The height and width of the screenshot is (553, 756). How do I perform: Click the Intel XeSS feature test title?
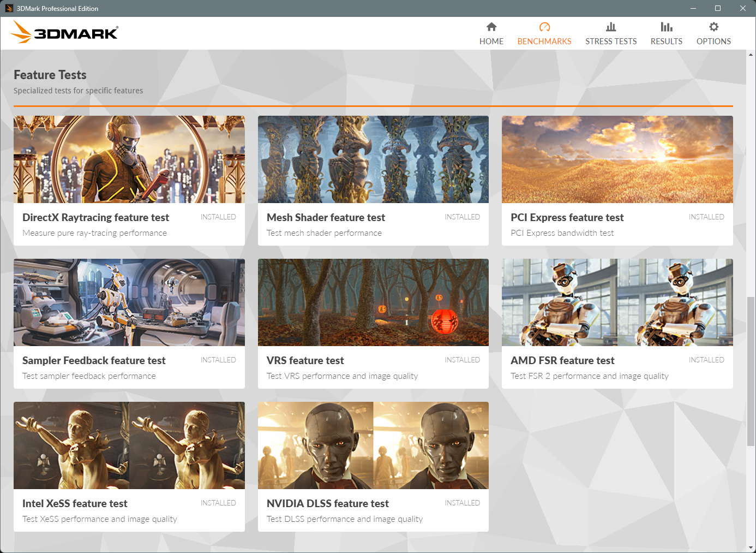pos(75,503)
